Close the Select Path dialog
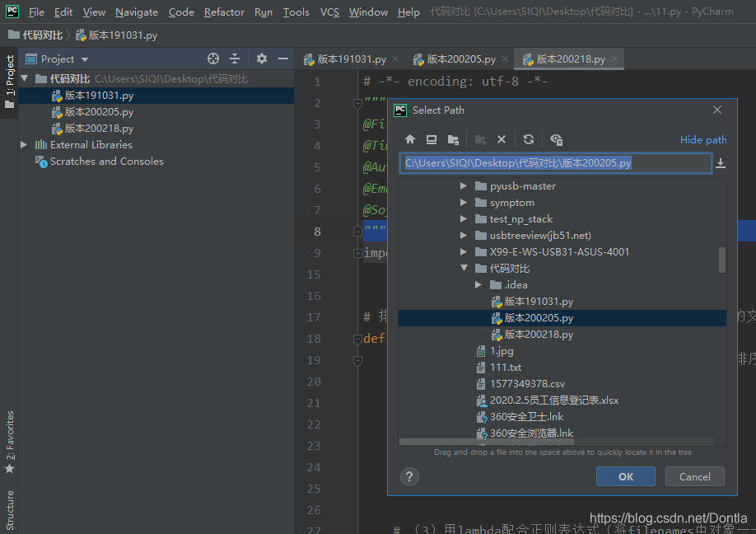This screenshot has width=756, height=534. coord(717,110)
